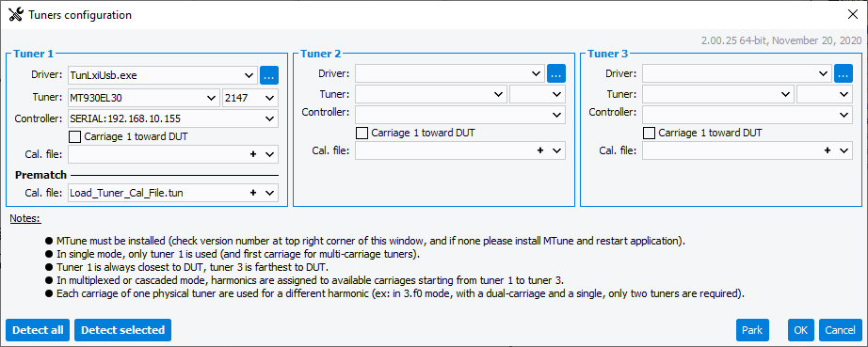868x347 pixels.
Task: Click the plus icon in Tuner 3 Cal. file
Action: pyautogui.click(x=828, y=150)
